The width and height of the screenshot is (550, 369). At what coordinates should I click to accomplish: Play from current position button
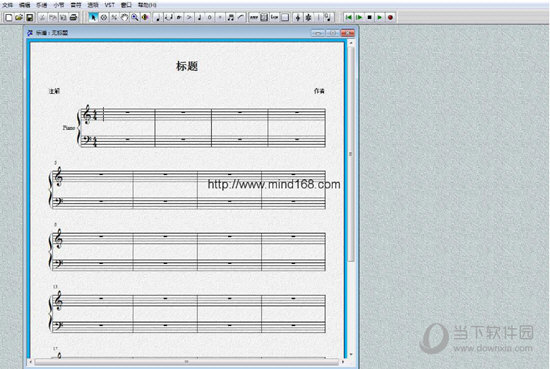click(x=359, y=17)
